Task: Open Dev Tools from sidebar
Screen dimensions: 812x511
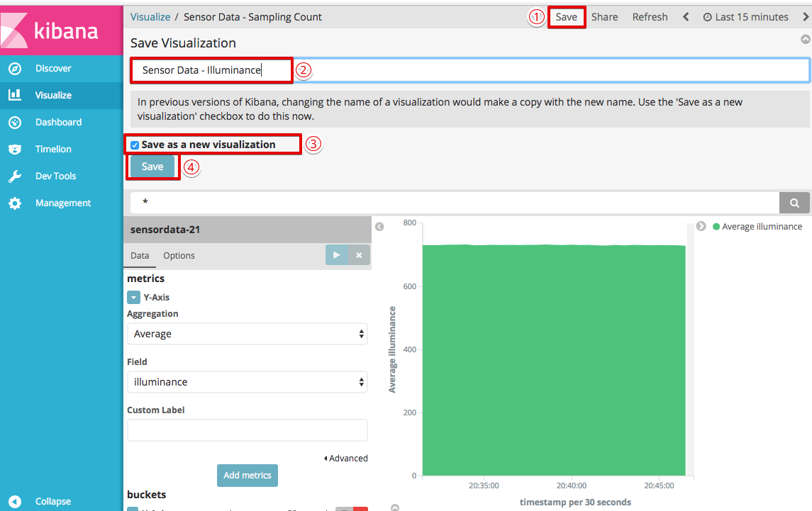Action: point(56,176)
